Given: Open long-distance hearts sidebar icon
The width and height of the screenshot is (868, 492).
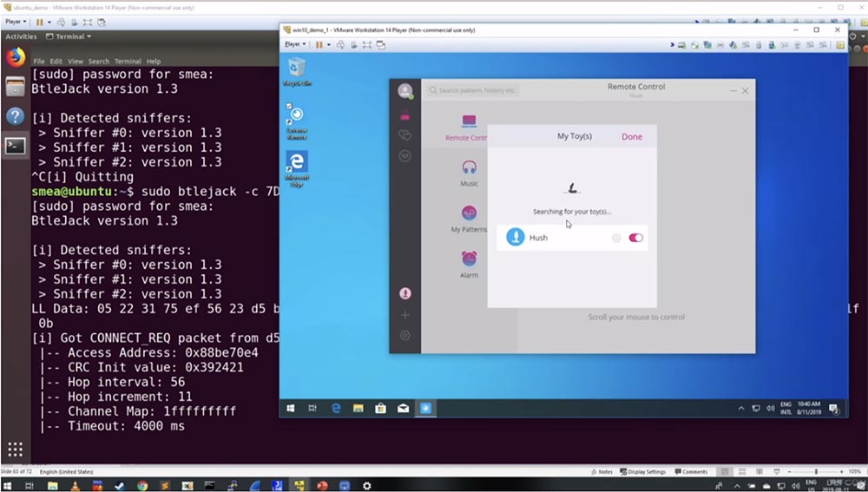Looking at the screenshot, I should (405, 135).
